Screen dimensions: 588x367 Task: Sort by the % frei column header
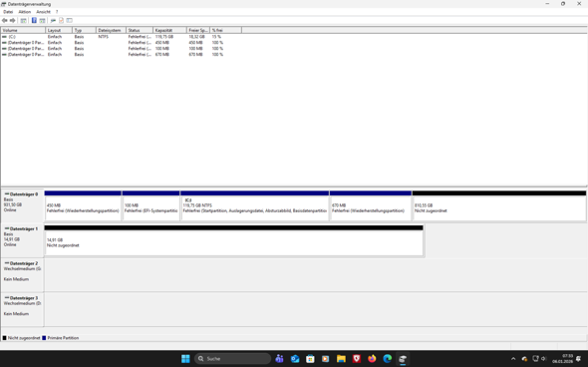coord(226,30)
